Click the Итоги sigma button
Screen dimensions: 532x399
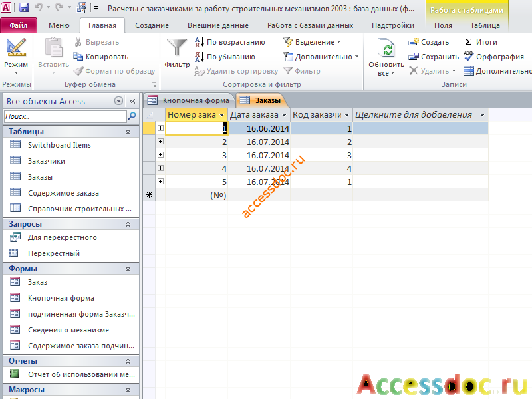[481, 42]
